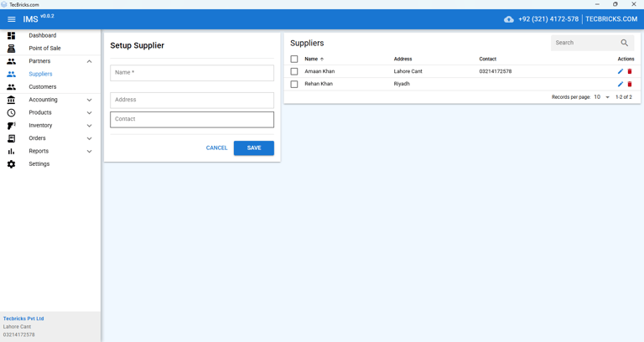Click the phone number in header
Viewport: 644px width, 342px height.
(548, 19)
